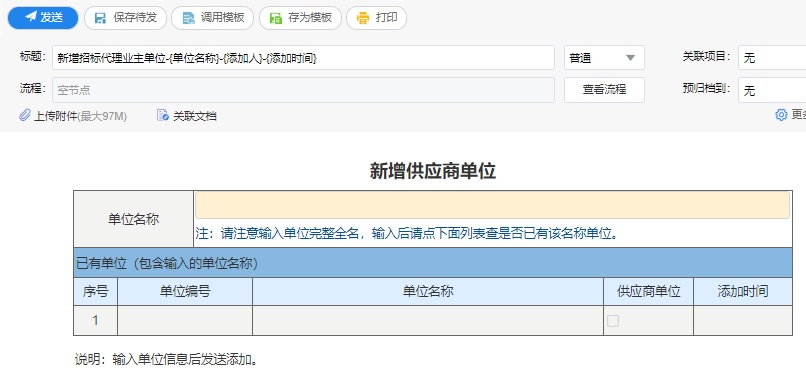This screenshot has height=377, width=806.
Task: Click row number 1 in 序号 column
Action: pyautogui.click(x=96, y=320)
